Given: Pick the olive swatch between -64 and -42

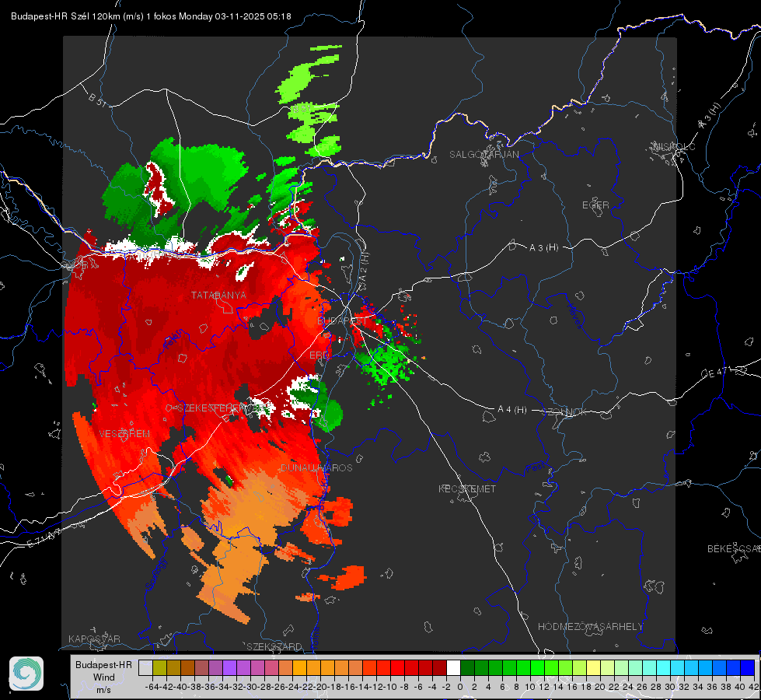Looking at the screenshot, I should 159,668.
